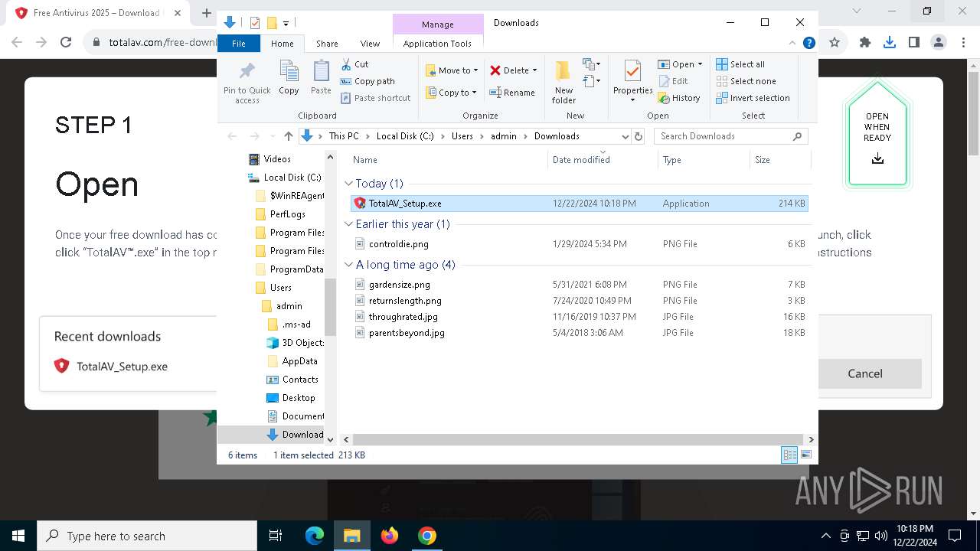The width and height of the screenshot is (980, 551).
Task: Open Move to dropdown
Action: (x=452, y=70)
